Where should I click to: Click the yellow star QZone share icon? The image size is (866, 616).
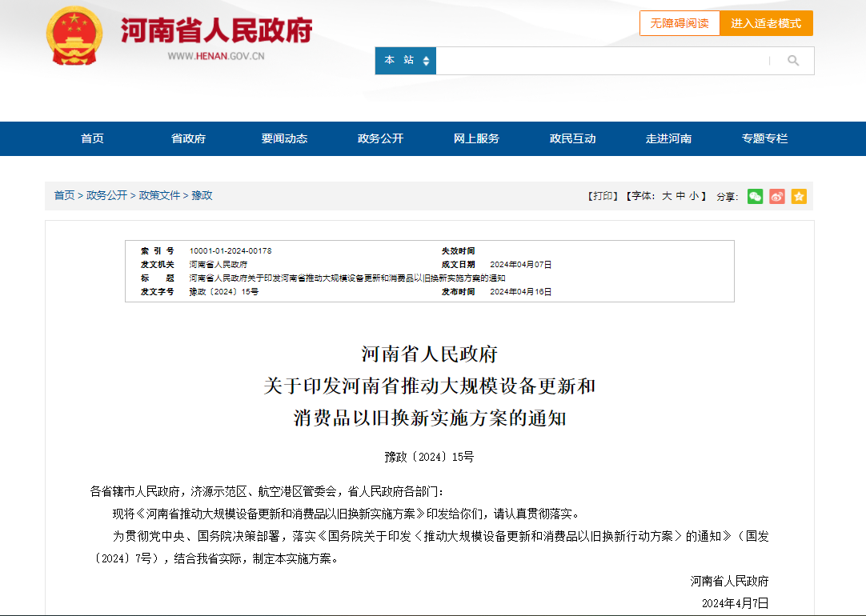[x=799, y=196]
